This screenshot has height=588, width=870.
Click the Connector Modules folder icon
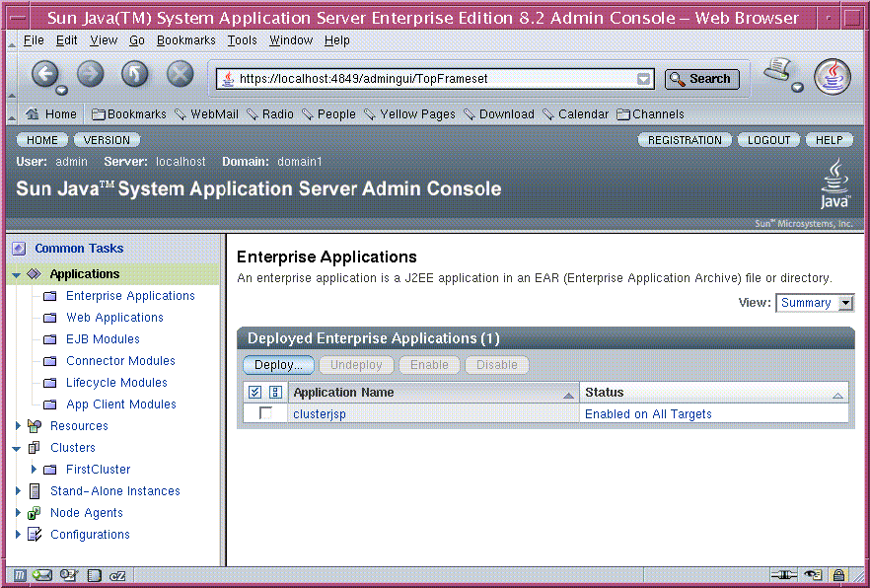[x=50, y=361]
